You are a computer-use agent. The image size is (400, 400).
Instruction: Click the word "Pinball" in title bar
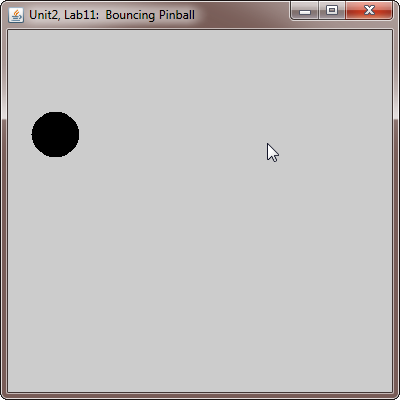(177, 15)
